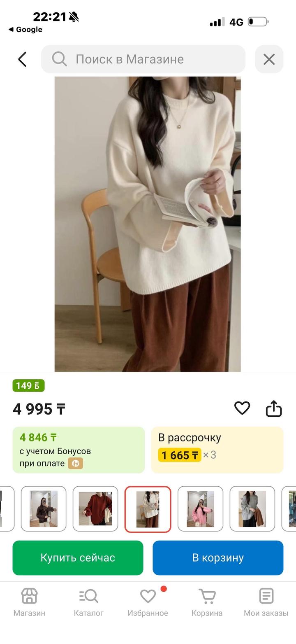Screen dimensions: 296x644
Task: Select the dark red sweater thumbnail
Action: tap(95, 509)
